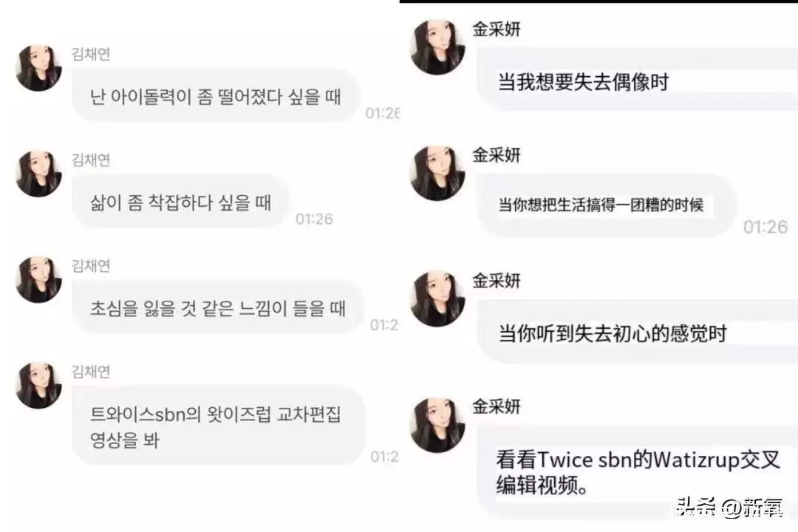The height and width of the screenshot is (532, 798).
Task: Tap avatar beside the 아이돌력 message
Action: click(39, 68)
